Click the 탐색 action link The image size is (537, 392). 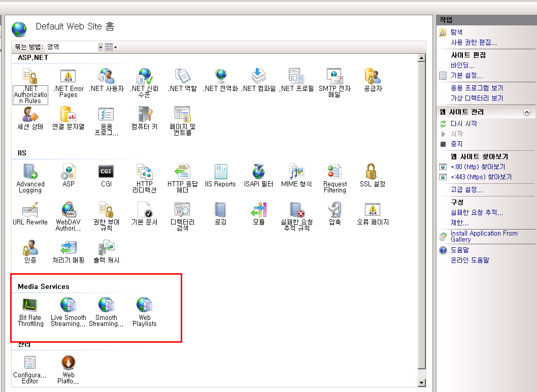click(456, 32)
